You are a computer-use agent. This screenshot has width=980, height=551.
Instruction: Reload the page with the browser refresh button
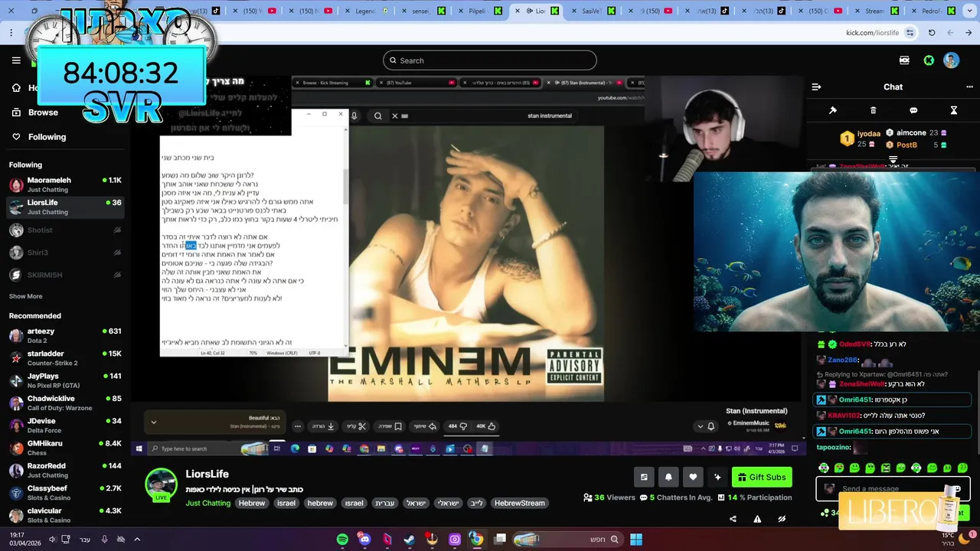pos(932,33)
